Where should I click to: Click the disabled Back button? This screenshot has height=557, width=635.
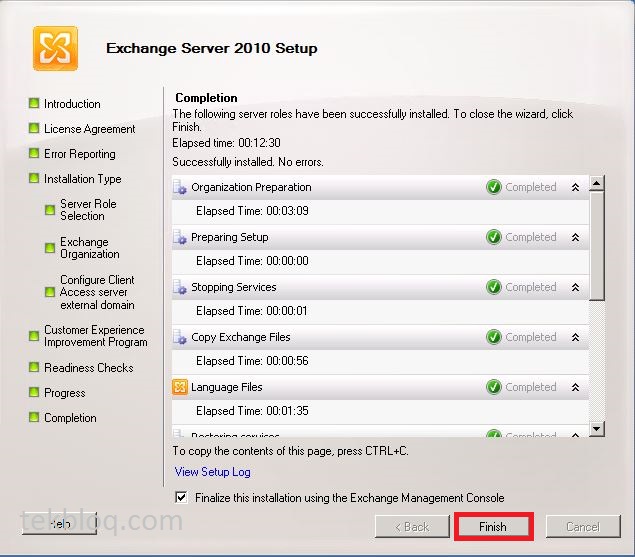(412, 527)
